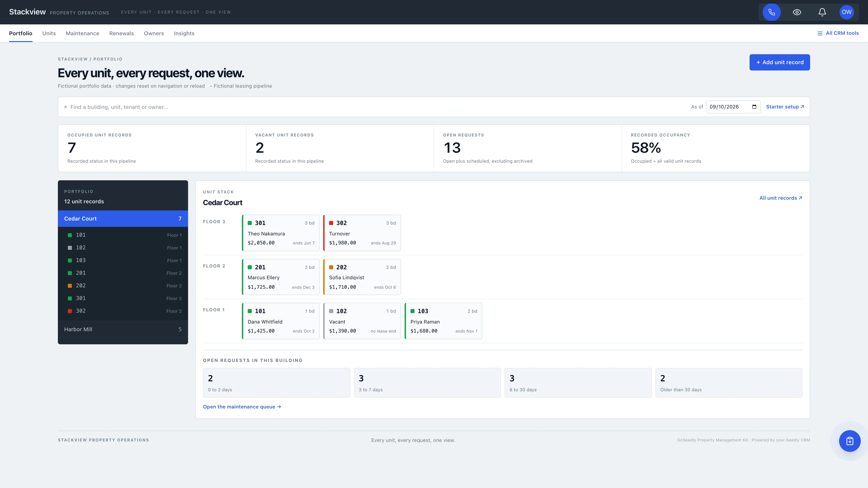Select unit 103 in the portfolio sidebar

point(123,260)
